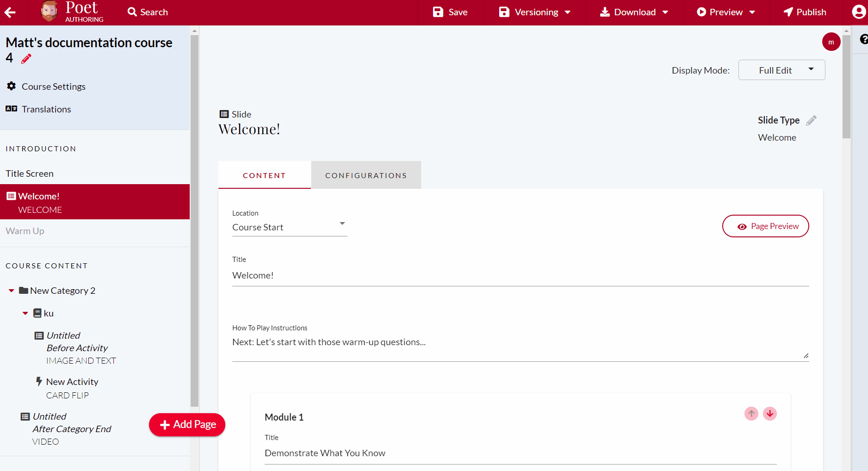Click the Slide Type edit pencil
This screenshot has width=868, height=471.
point(811,120)
